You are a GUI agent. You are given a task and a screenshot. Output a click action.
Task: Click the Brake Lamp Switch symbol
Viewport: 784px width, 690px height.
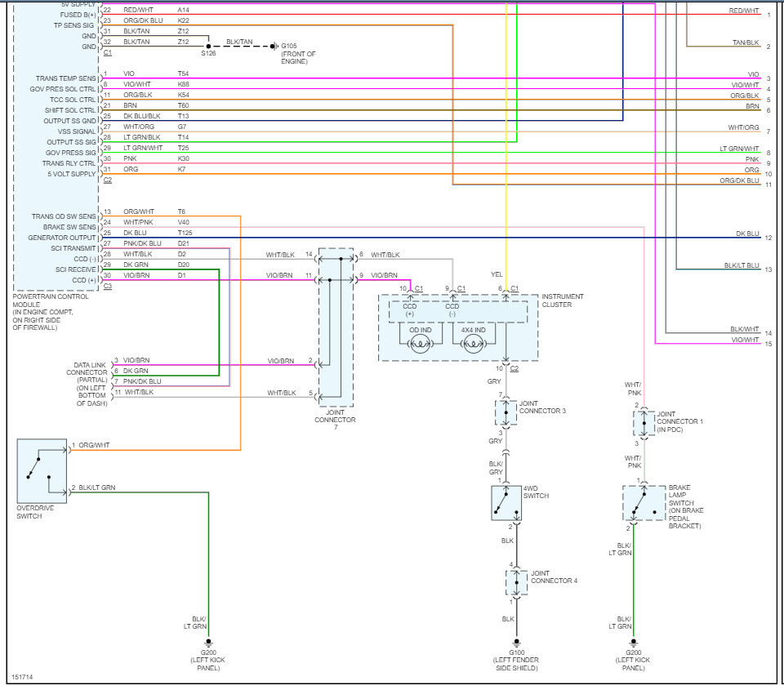tap(644, 503)
